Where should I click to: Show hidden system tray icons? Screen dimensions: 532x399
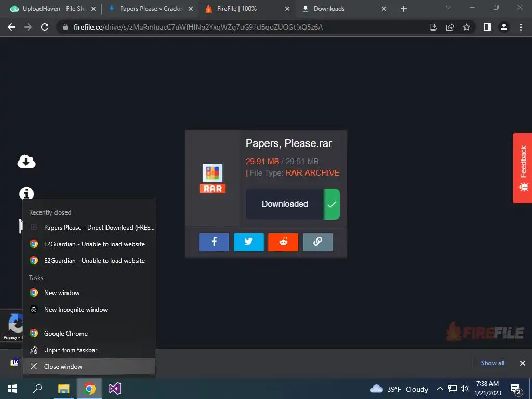point(440,389)
